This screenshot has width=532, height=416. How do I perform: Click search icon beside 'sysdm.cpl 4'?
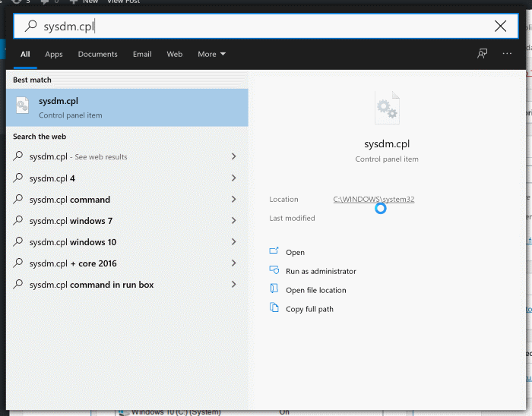18,178
